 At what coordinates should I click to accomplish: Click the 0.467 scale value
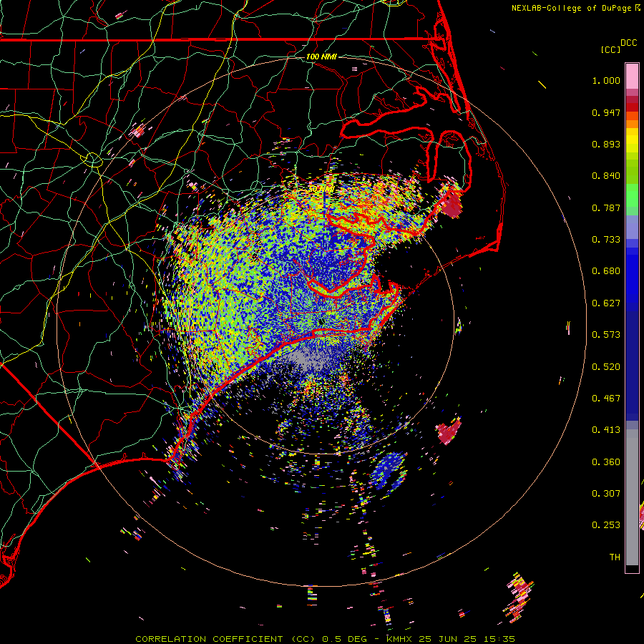(606, 399)
